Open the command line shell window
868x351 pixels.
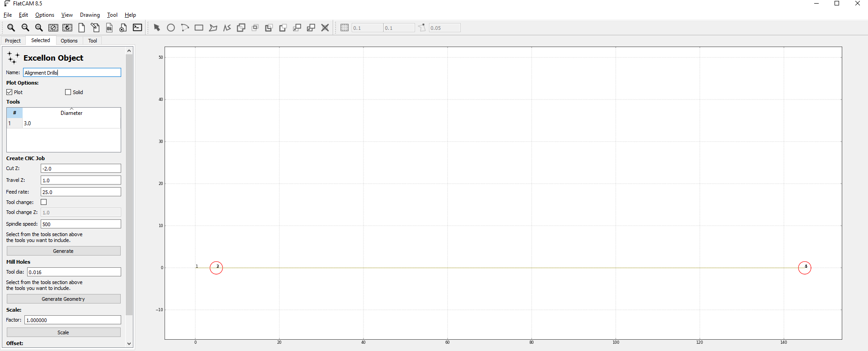[x=137, y=28]
